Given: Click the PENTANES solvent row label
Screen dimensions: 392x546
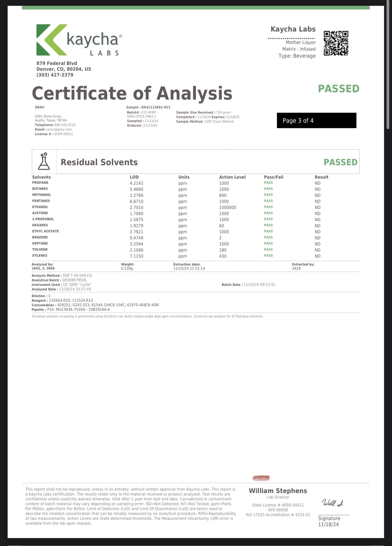Looking at the screenshot, I should (41, 201).
